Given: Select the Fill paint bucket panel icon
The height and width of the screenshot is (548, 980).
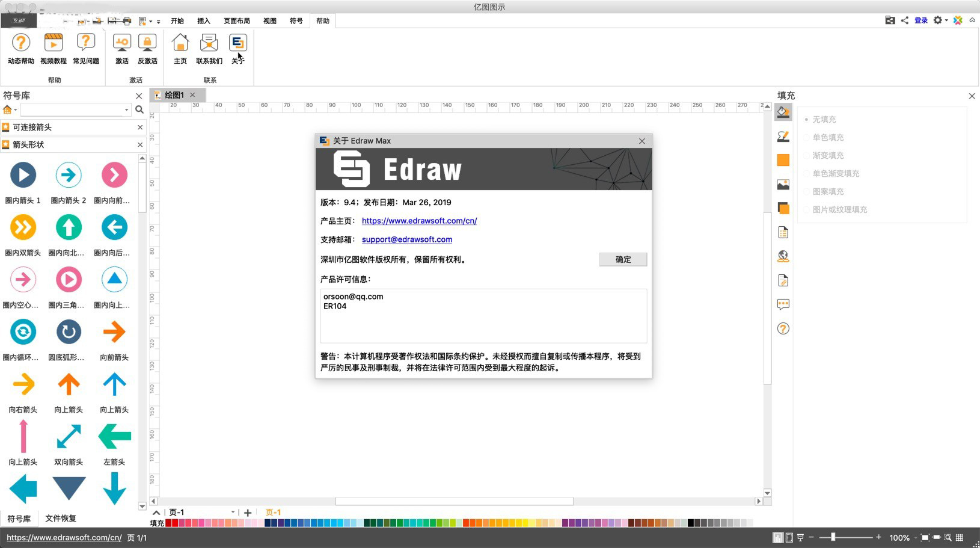Looking at the screenshot, I should [x=783, y=112].
